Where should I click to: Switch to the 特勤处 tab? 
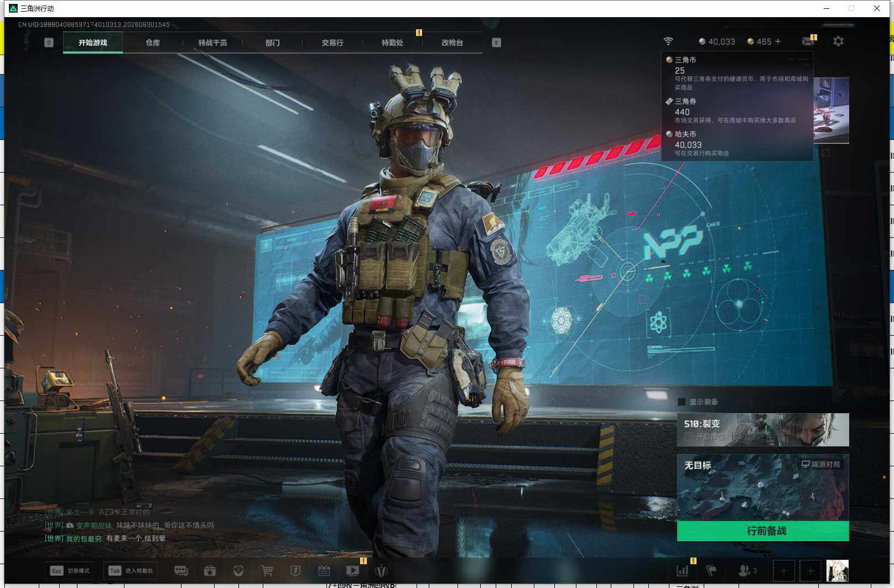coord(392,43)
